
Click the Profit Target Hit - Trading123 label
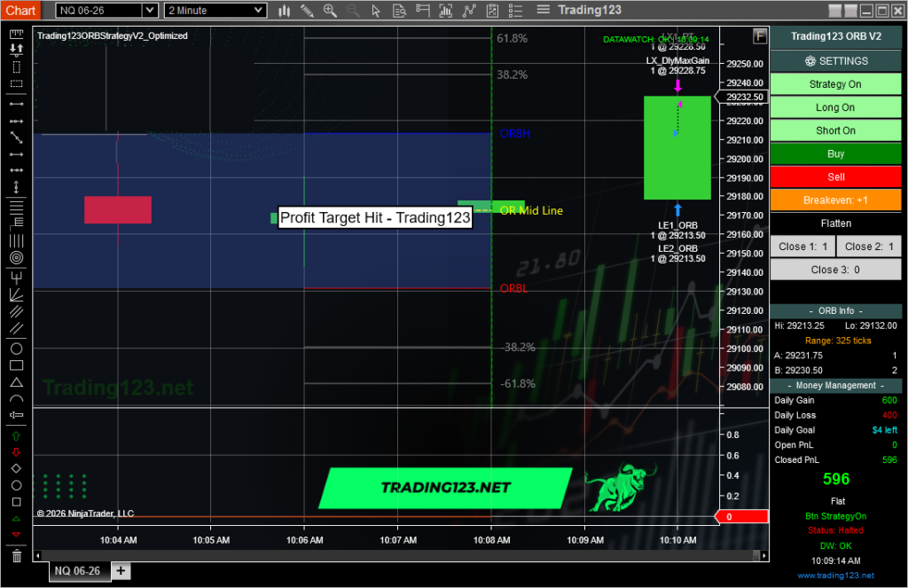pyautogui.click(x=375, y=218)
